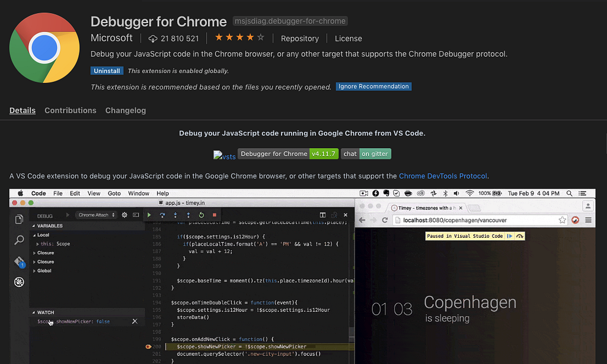Switch to the Changelog tab
Image resolution: width=607 pixels, height=364 pixels.
click(126, 110)
